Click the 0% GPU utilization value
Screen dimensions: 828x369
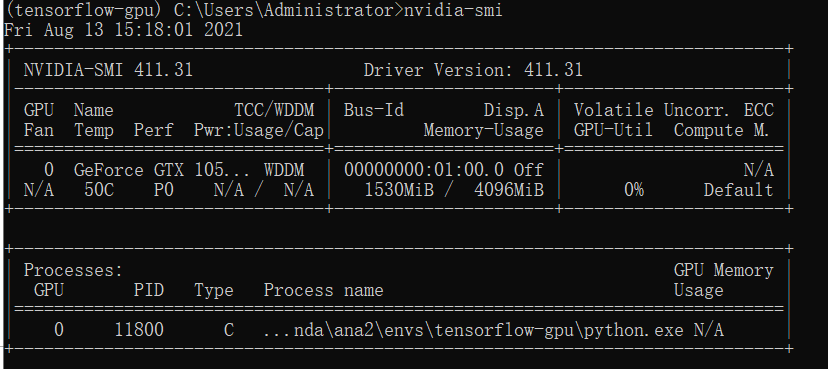(634, 190)
